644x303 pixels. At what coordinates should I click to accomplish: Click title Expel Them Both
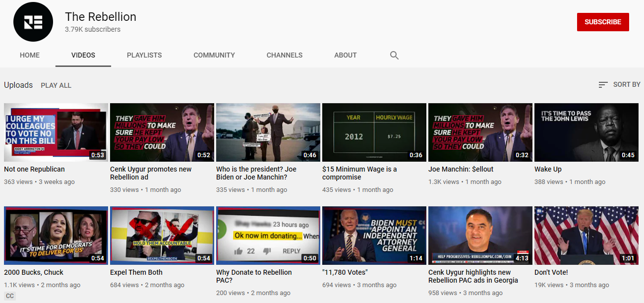[x=136, y=272]
